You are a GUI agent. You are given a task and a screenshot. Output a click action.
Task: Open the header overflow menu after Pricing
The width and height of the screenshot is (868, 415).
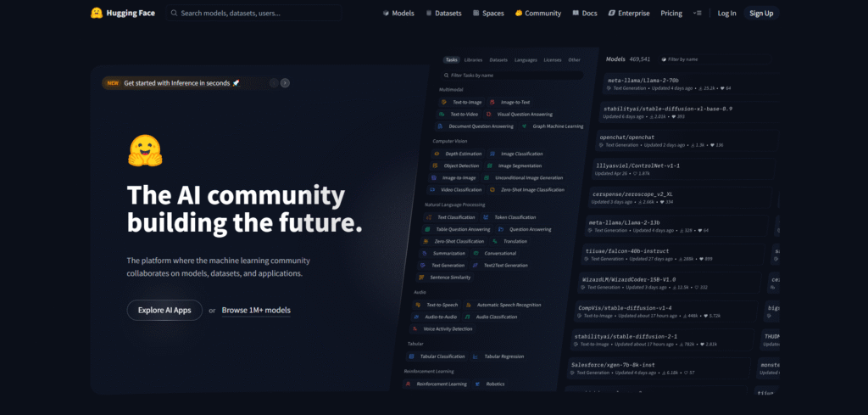[x=697, y=14]
